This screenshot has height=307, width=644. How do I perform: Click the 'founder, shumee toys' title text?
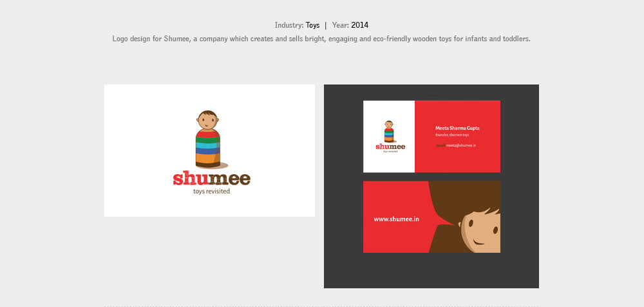coord(452,135)
